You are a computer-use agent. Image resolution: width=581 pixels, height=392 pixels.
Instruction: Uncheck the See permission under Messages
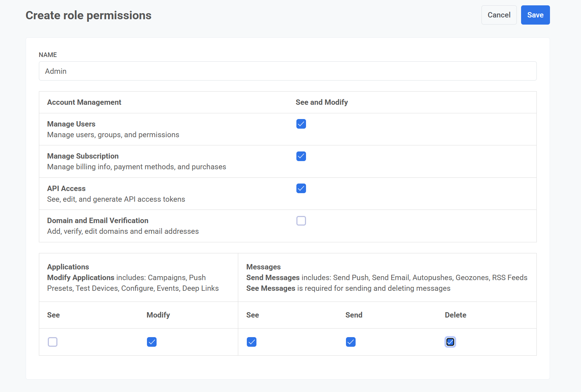(251, 342)
